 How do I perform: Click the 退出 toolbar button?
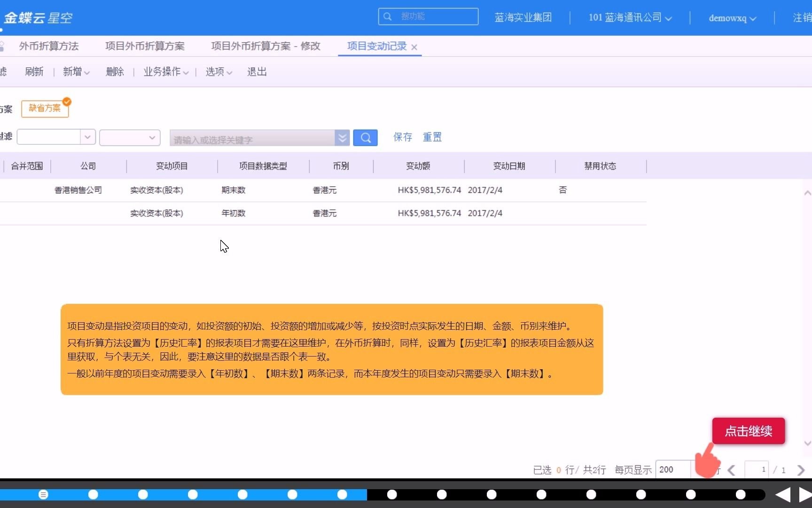(x=257, y=71)
